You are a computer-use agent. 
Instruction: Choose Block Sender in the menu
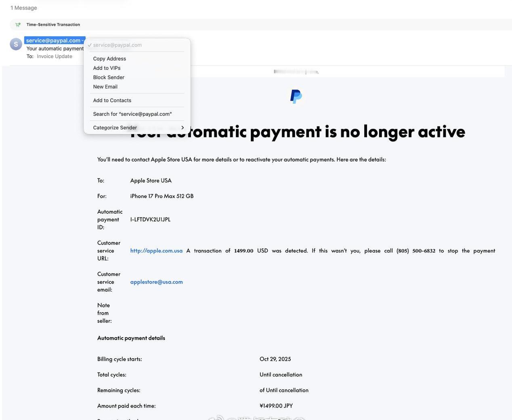coord(109,77)
